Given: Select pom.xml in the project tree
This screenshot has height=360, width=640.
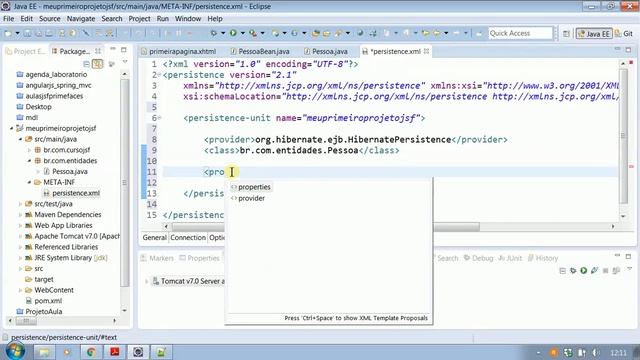Looking at the screenshot, I should 48,301.
